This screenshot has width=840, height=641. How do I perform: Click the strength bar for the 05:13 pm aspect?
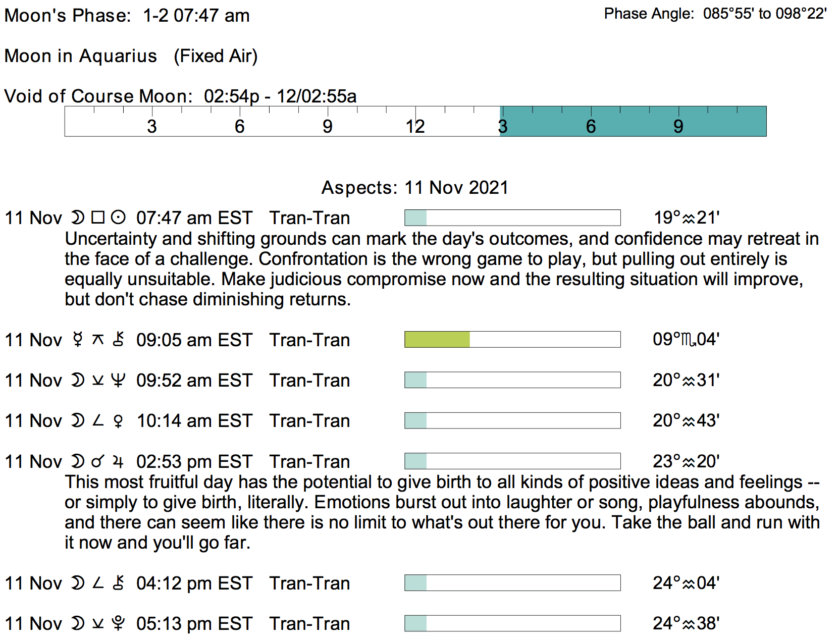512,624
